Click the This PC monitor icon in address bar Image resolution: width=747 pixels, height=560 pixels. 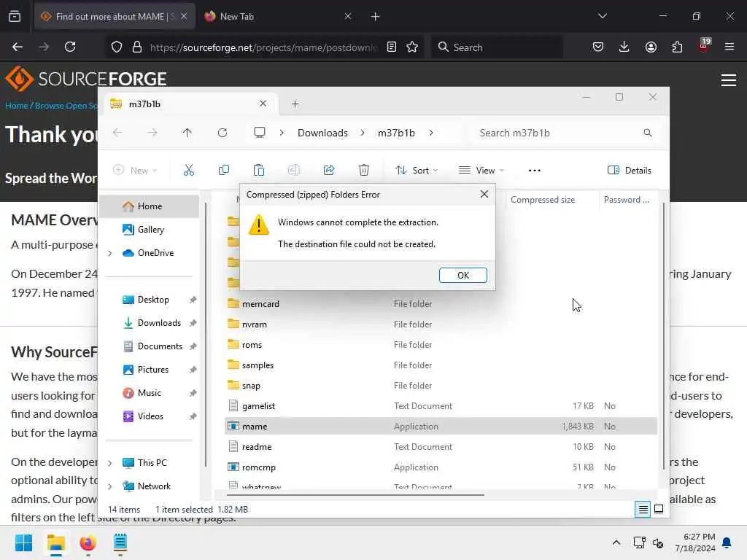(260, 133)
